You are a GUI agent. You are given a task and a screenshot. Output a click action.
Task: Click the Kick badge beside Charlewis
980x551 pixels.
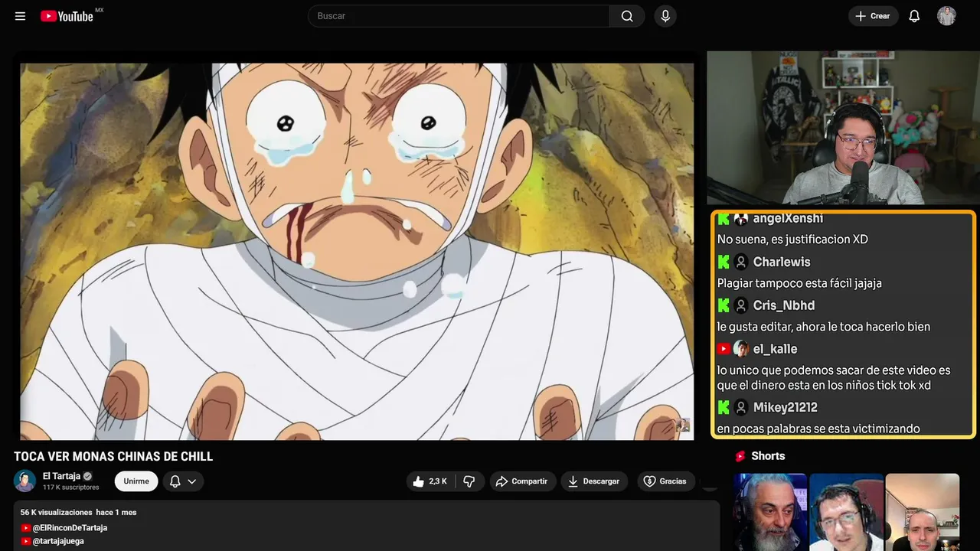click(x=724, y=262)
